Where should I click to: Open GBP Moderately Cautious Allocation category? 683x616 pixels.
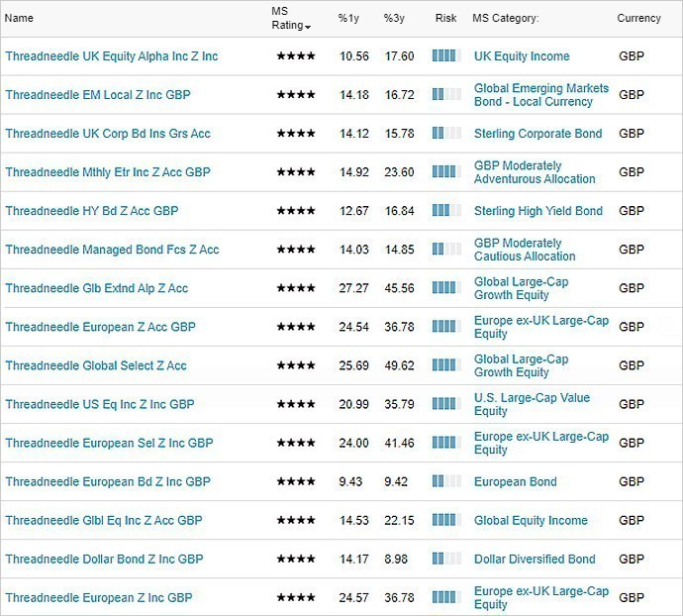[525, 250]
